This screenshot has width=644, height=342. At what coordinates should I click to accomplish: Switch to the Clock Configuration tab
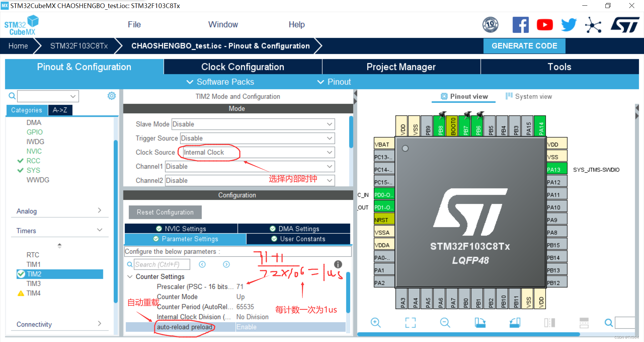pos(242,67)
